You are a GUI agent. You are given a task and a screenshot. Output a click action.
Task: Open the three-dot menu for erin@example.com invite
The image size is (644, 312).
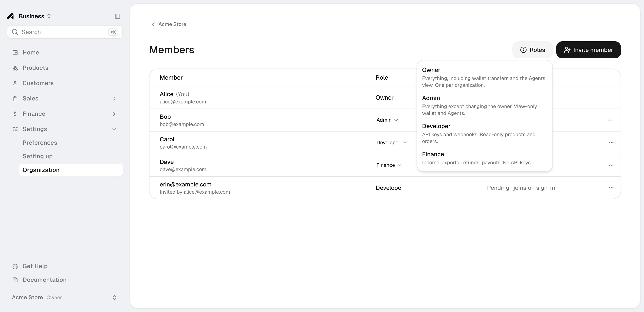point(611,187)
